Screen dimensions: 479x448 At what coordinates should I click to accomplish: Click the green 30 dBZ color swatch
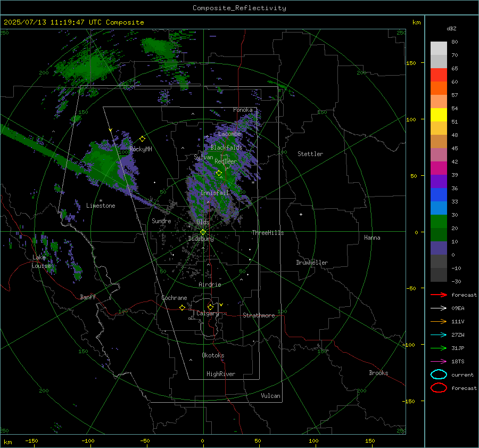(x=439, y=221)
